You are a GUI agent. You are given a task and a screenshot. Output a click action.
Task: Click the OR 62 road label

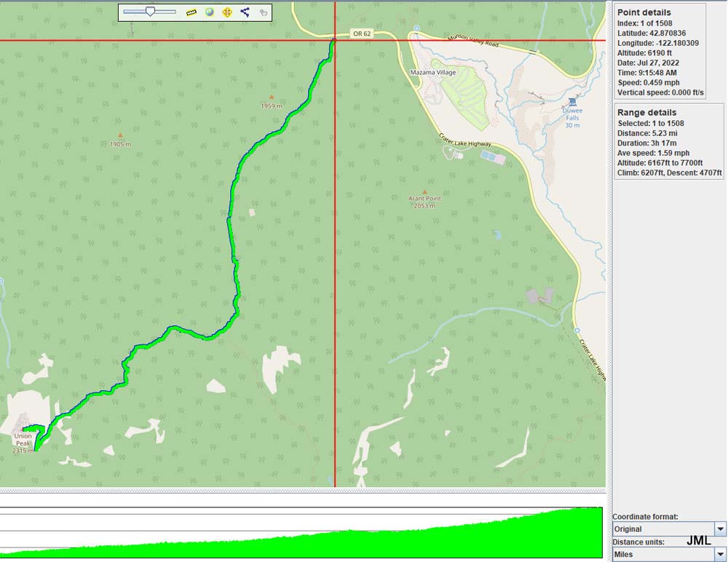362,33
